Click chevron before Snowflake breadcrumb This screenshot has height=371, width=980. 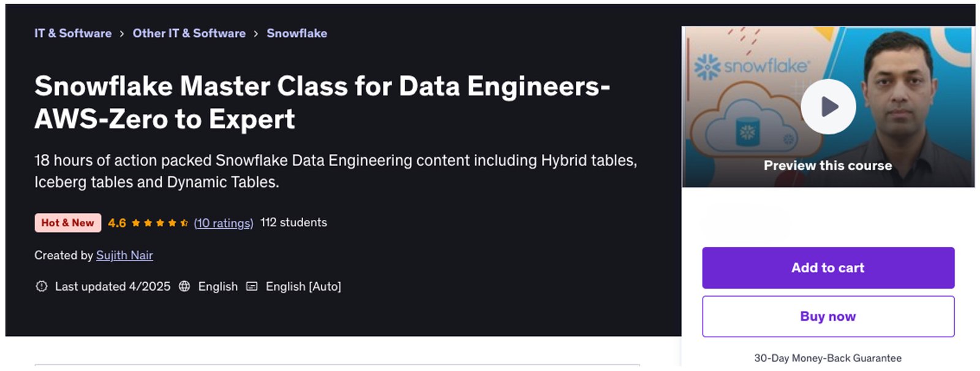pyautogui.click(x=256, y=34)
